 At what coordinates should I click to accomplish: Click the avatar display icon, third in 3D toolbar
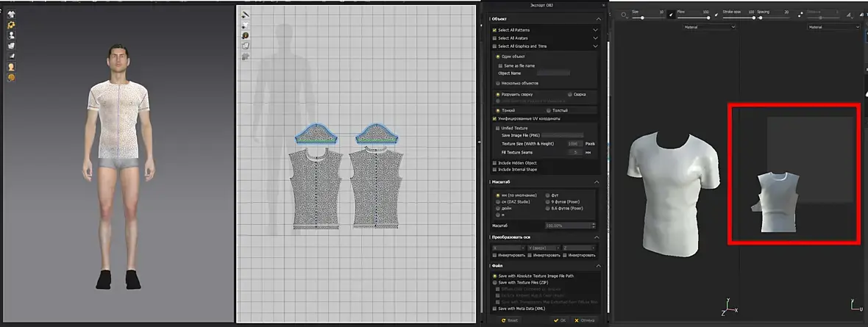[x=11, y=35]
